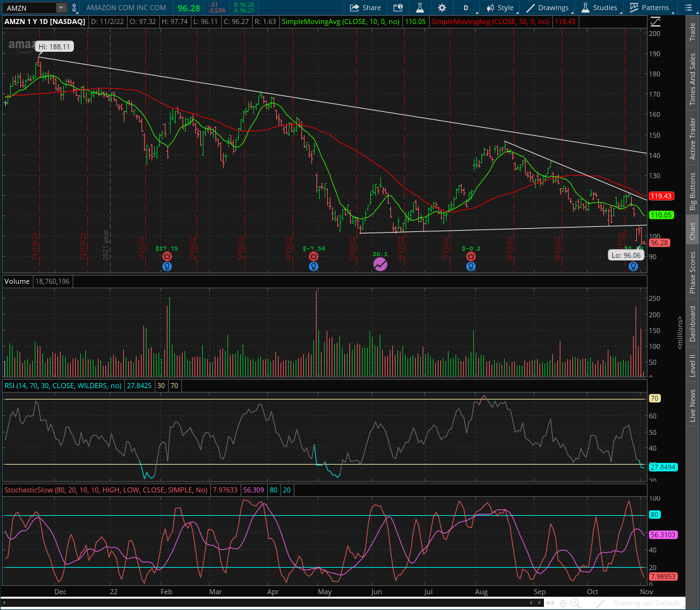Click the symbol link clip icon

(x=74, y=8)
